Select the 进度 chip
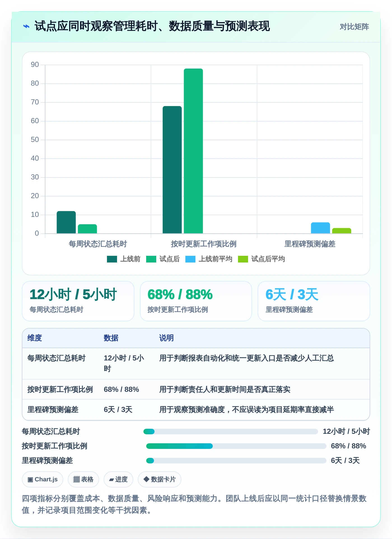The image size is (392, 539). 118,479
